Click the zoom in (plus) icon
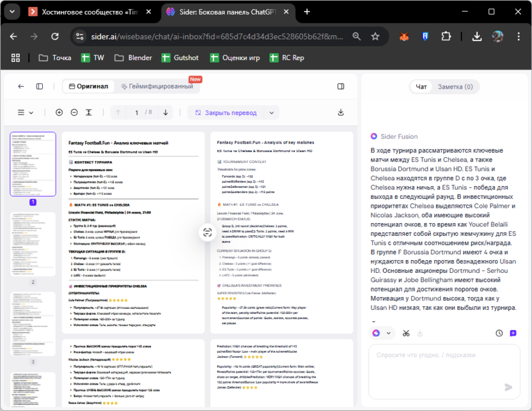This screenshot has height=411, width=532. click(x=59, y=112)
